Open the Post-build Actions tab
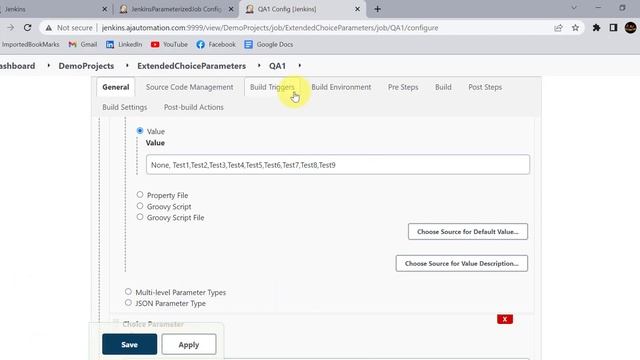 193,107
